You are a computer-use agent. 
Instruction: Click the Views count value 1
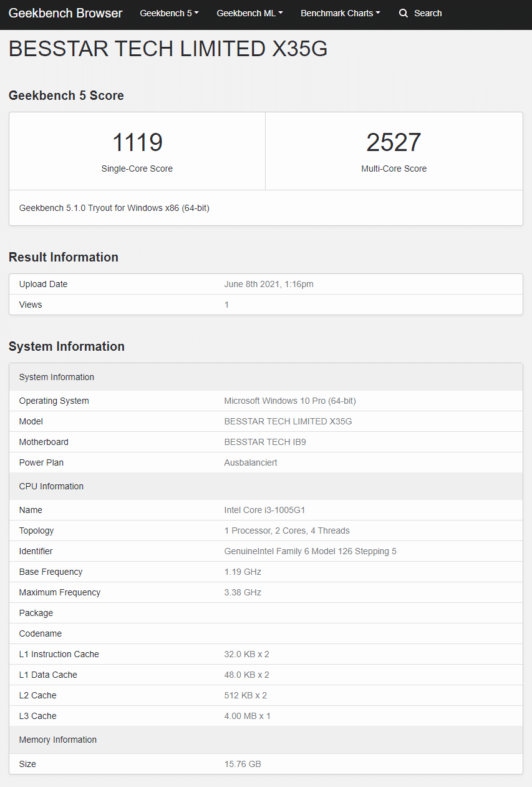(x=226, y=305)
